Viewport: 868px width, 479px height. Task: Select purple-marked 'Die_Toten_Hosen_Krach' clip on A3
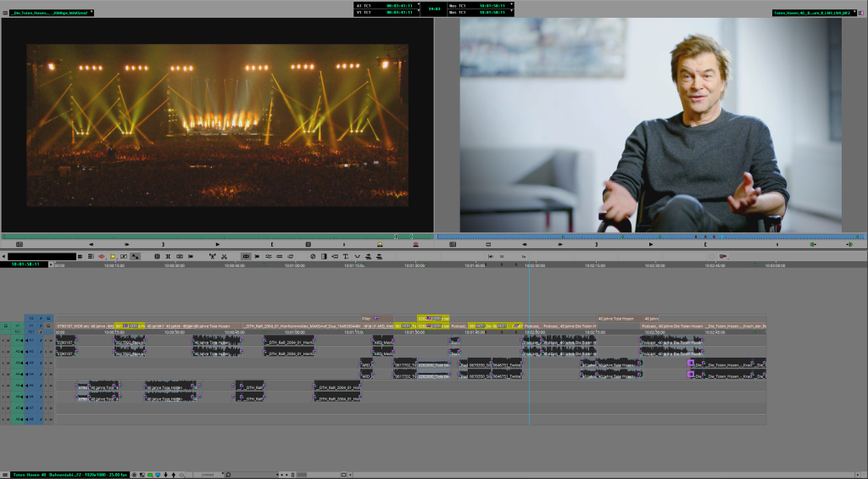[x=728, y=363]
